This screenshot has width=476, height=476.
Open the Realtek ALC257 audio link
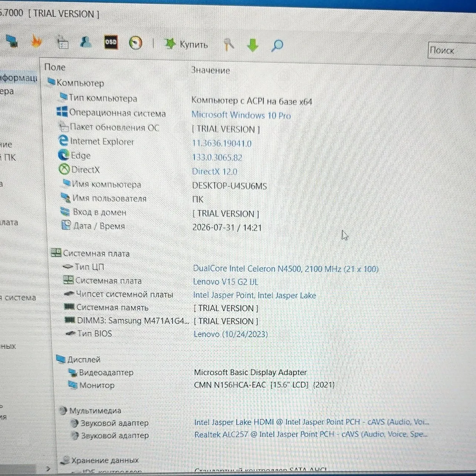click(x=311, y=434)
